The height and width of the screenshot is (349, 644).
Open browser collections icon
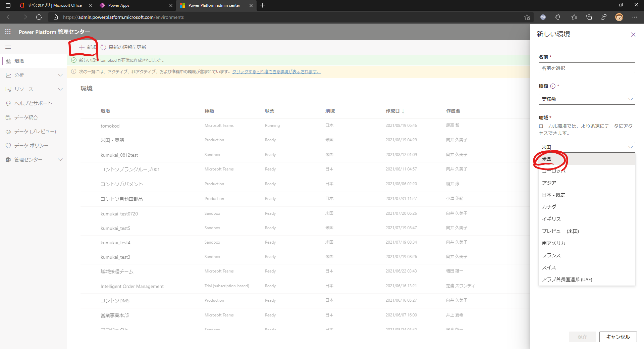(589, 17)
